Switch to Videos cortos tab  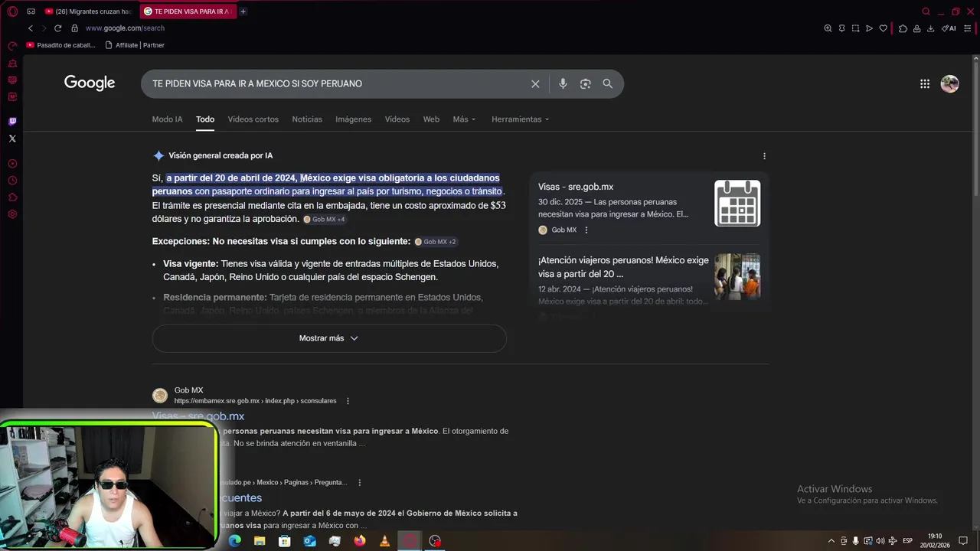(253, 119)
